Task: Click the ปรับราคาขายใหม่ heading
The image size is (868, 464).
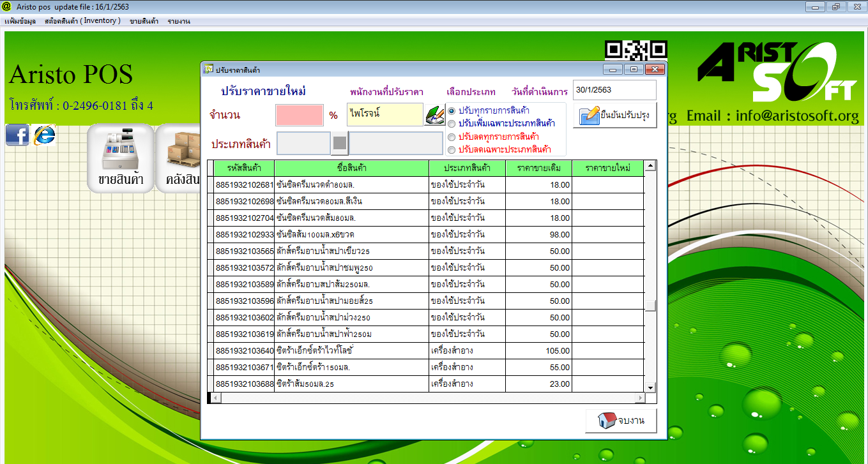Action: point(263,91)
